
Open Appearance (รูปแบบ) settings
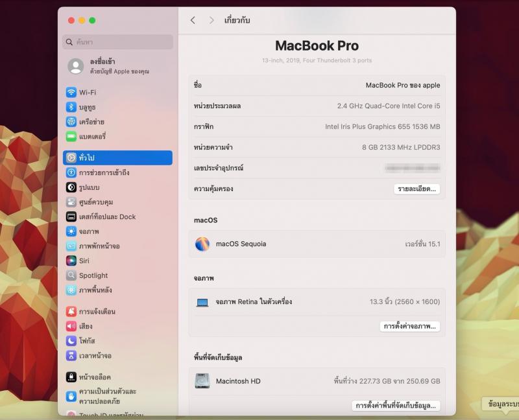[117, 187]
